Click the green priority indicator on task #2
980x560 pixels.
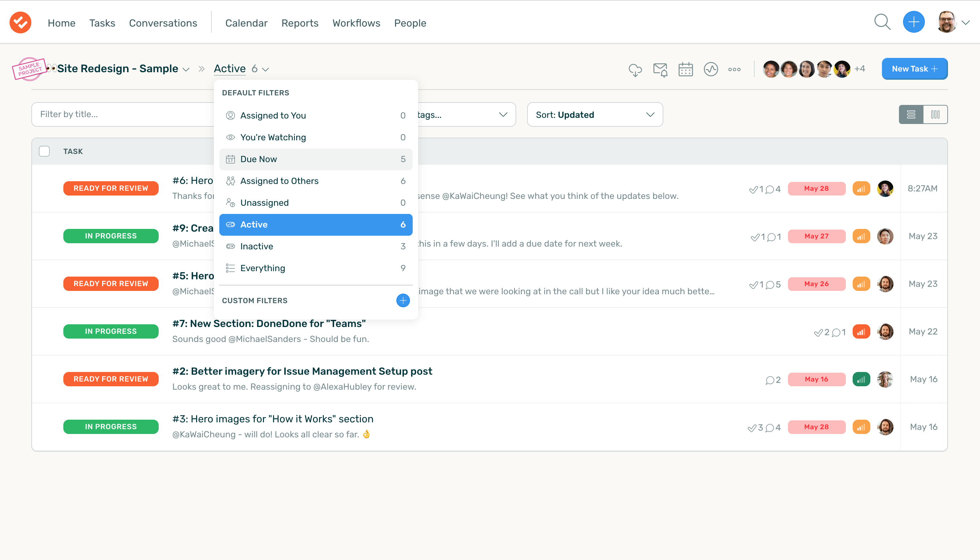pos(861,379)
